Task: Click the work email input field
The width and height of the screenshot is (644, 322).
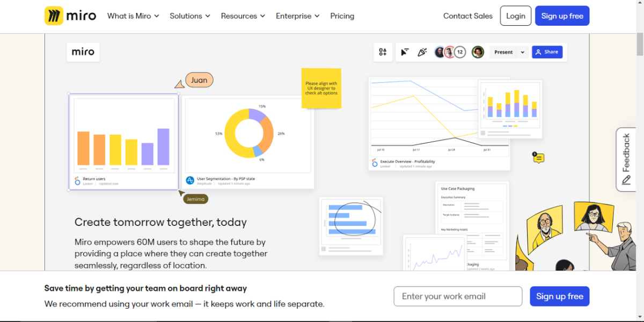Action: pos(458,296)
